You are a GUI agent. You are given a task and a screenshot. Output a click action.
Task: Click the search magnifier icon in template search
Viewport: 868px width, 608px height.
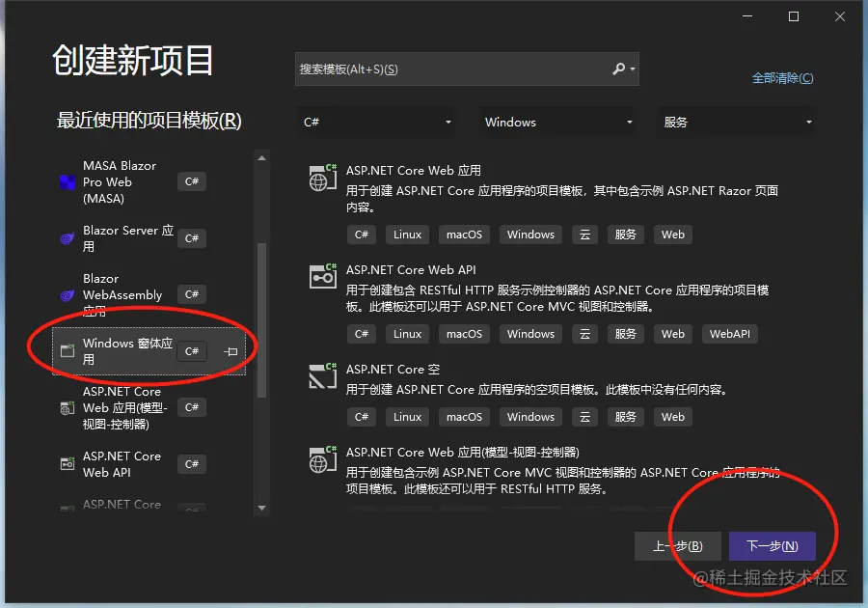(618, 69)
